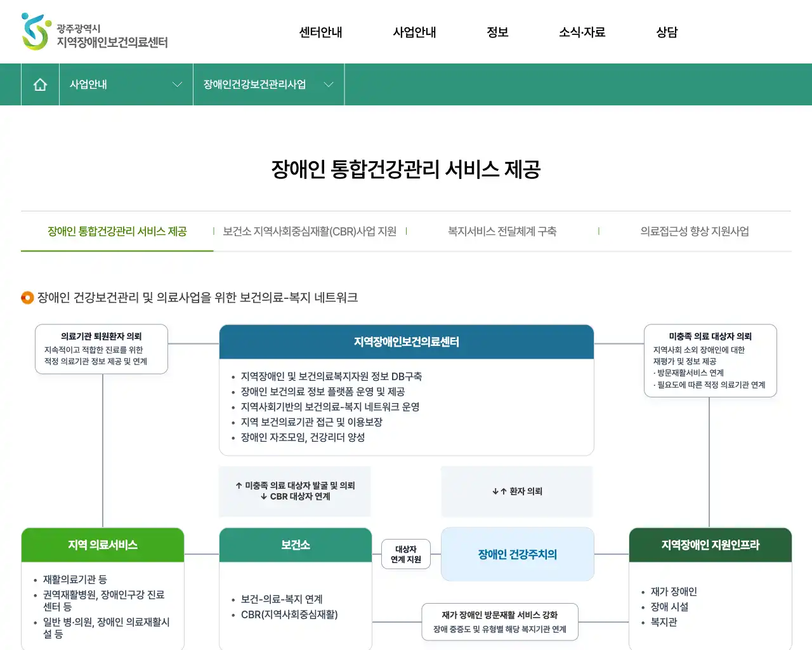Switch to 복지서비스 전달체계 구축 tab
The width and height of the screenshot is (812, 650).
coord(502,232)
